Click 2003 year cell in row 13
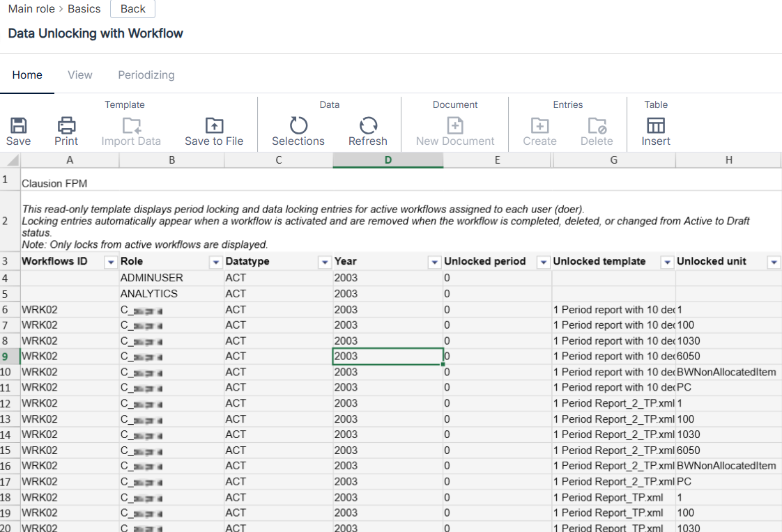The image size is (782, 532). (388, 419)
